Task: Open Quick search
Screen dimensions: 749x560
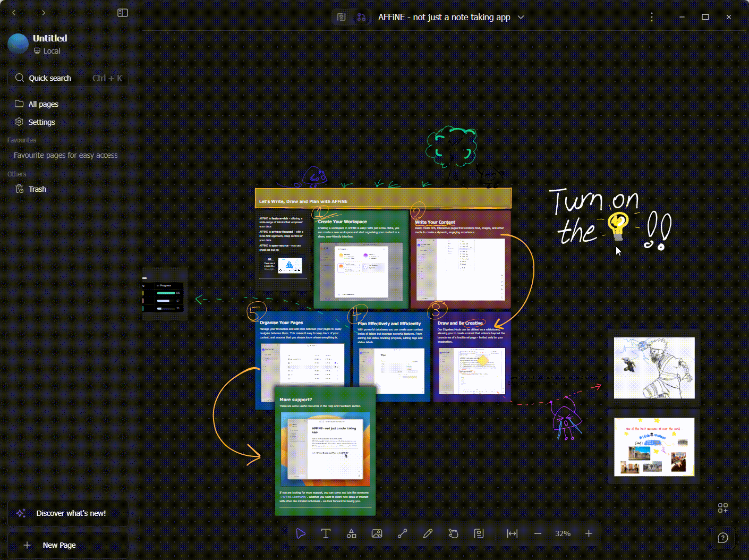Action: [x=69, y=78]
